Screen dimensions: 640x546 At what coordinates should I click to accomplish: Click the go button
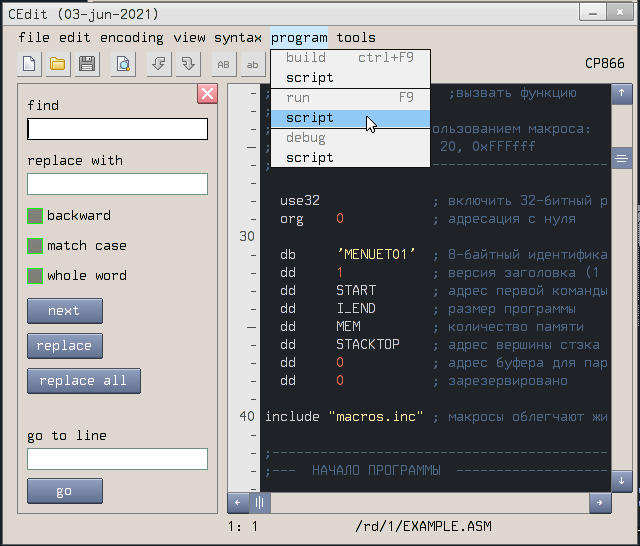(x=64, y=491)
